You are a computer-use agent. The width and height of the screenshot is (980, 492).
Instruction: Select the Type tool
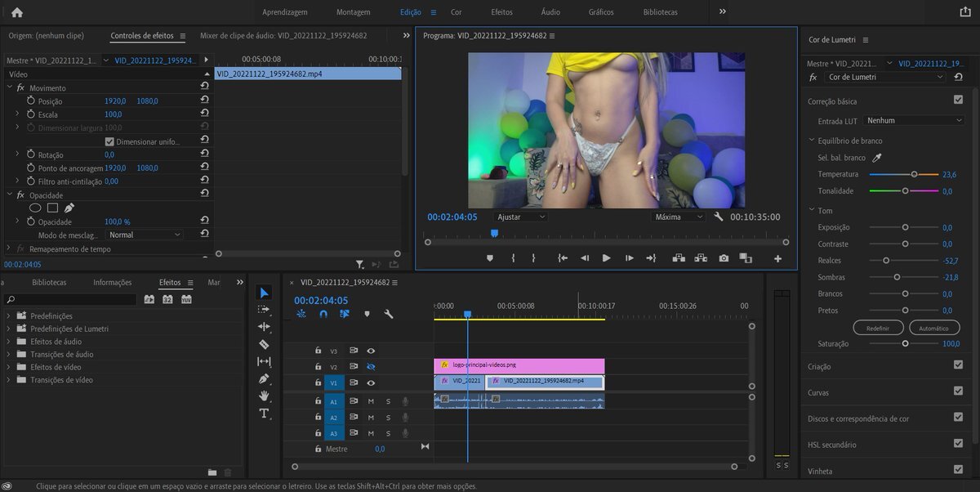[x=264, y=414]
